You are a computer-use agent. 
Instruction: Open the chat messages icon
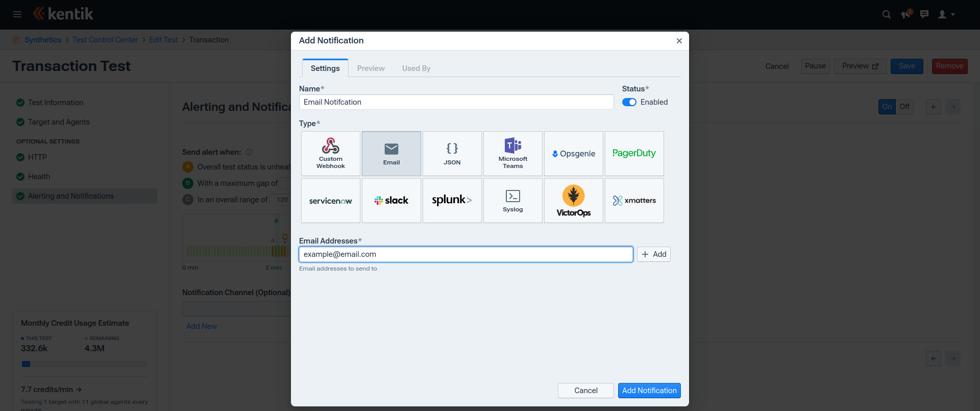pyautogui.click(x=924, y=14)
